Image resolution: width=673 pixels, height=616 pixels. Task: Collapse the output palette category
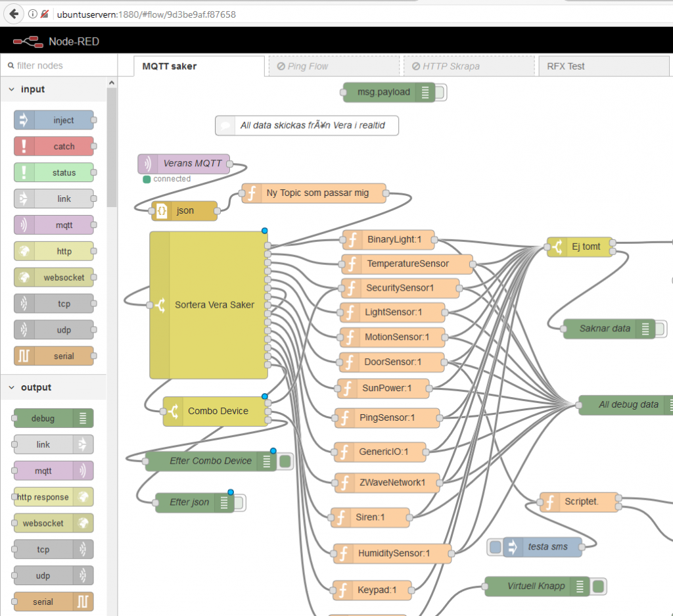click(12, 387)
